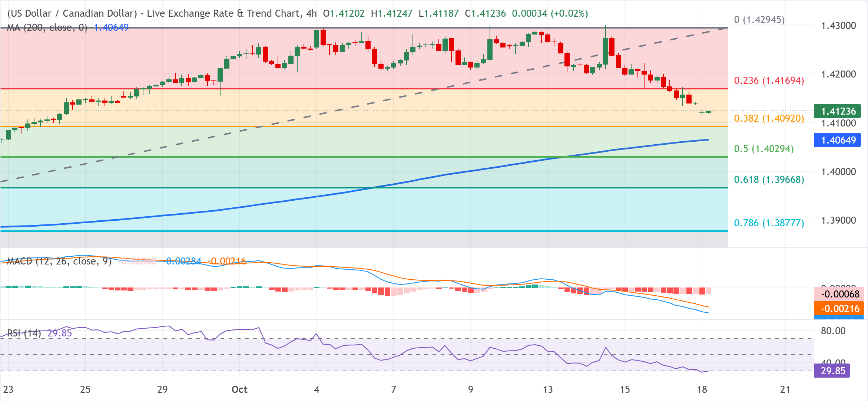Click the 13 date label on time axis
Screen dimensions: 868x411
tap(548, 389)
